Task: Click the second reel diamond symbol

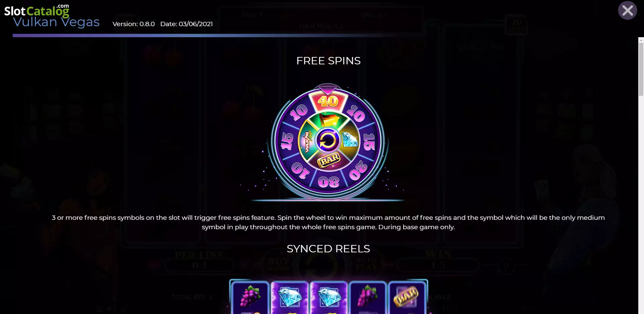Action: point(289,297)
